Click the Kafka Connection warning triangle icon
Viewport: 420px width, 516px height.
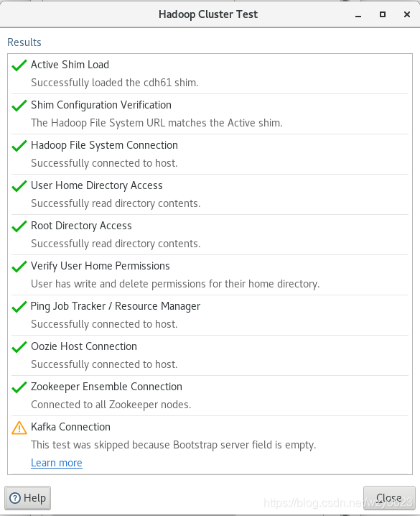click(x=19, y=428)
